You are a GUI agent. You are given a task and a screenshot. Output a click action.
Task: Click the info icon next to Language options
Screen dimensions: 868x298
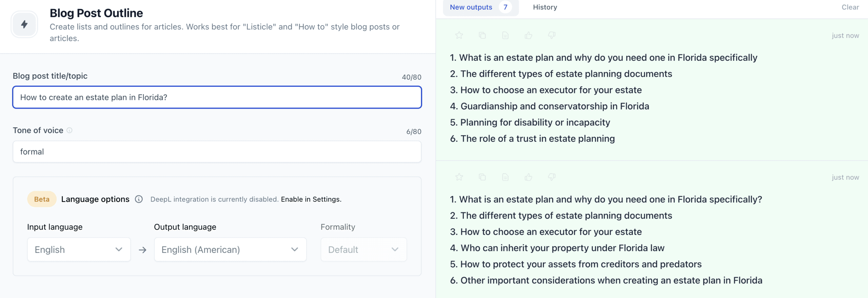point(139,199)
